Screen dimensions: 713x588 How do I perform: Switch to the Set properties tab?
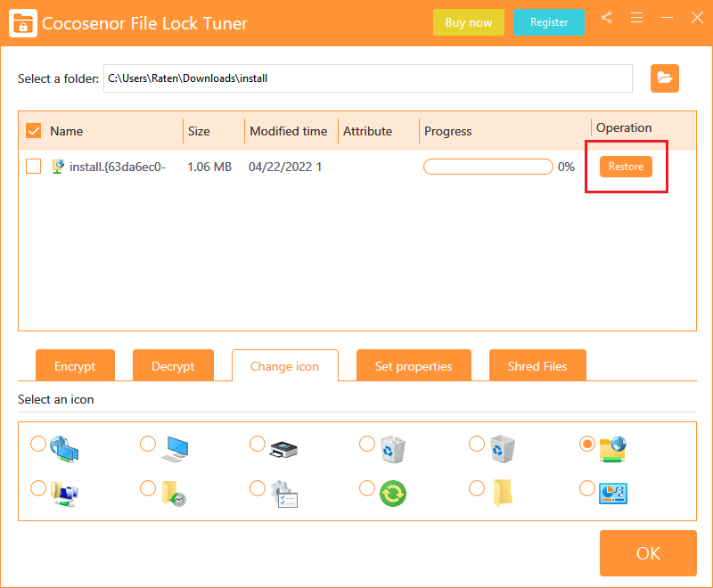414,365
